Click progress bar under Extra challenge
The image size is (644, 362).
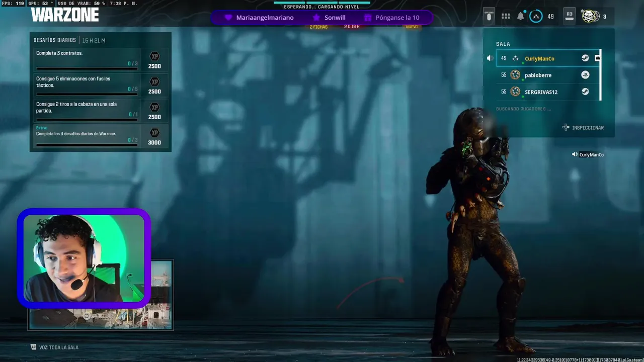[87, 145]
